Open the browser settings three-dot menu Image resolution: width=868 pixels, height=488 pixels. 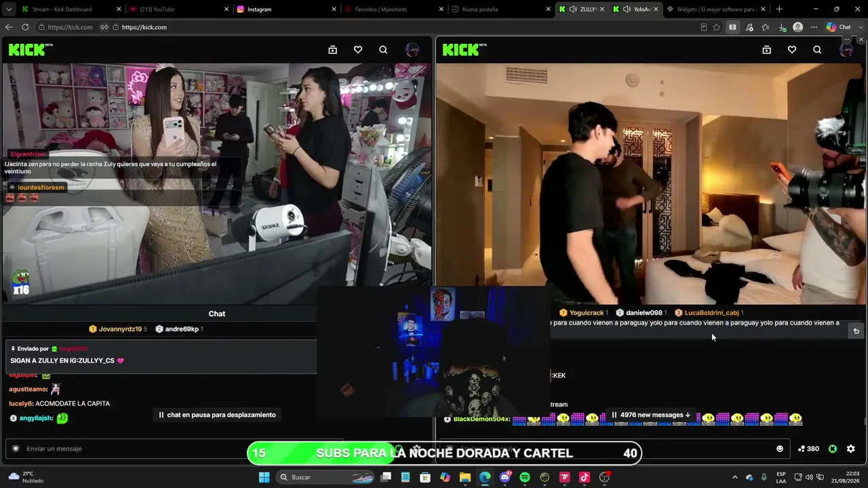pos(814,27)
